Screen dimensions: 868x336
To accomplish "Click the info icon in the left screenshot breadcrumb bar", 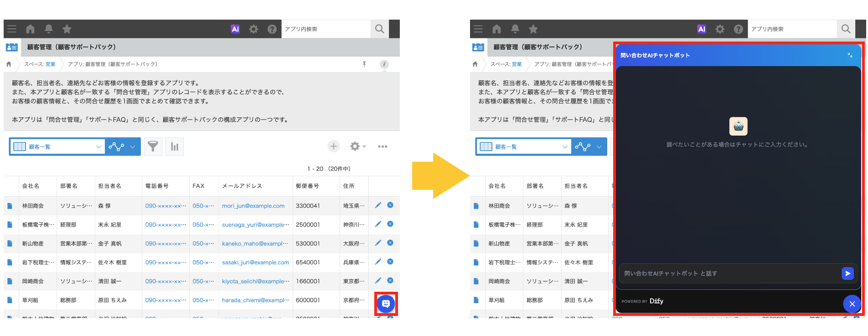I will 384,64.
